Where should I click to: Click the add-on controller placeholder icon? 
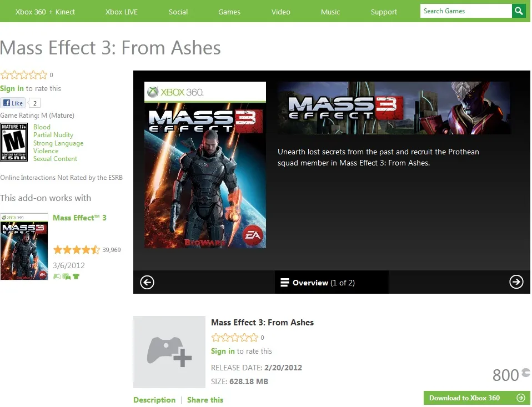point(169,352)
